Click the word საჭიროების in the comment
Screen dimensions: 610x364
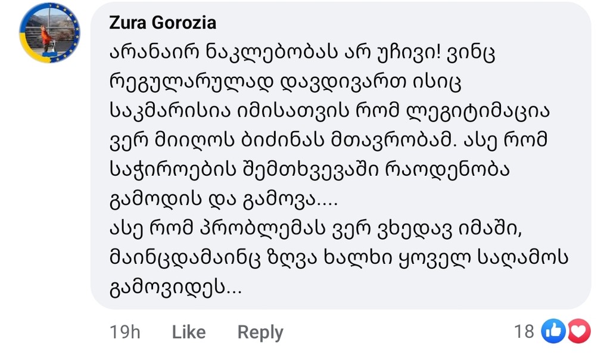click(167, 170)
